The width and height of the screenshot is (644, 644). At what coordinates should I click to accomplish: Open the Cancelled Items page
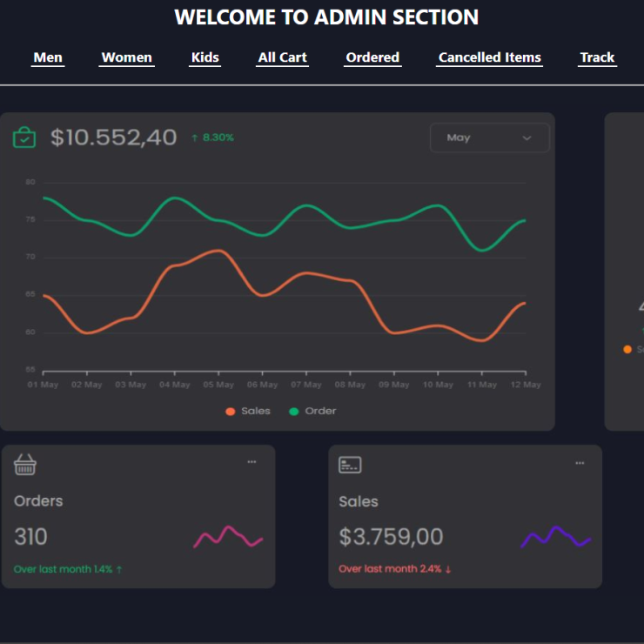tap(490, 57)
